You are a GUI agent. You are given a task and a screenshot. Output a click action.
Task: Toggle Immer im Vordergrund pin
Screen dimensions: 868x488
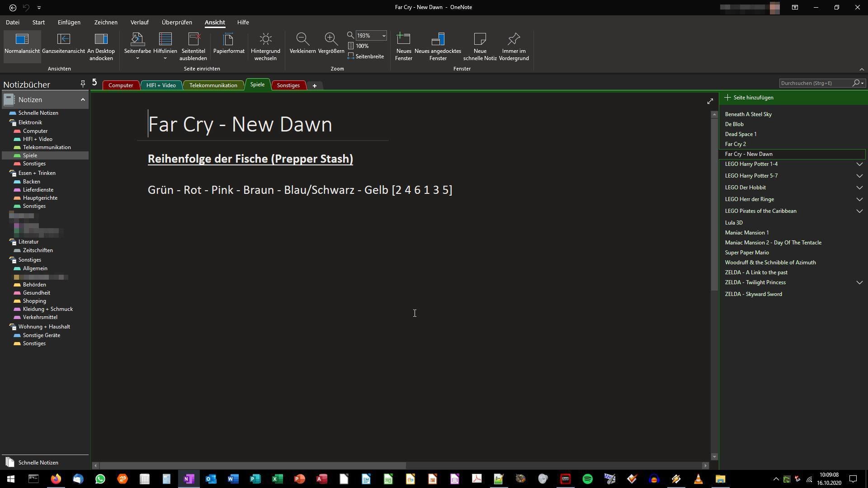[x=514, y=47]
